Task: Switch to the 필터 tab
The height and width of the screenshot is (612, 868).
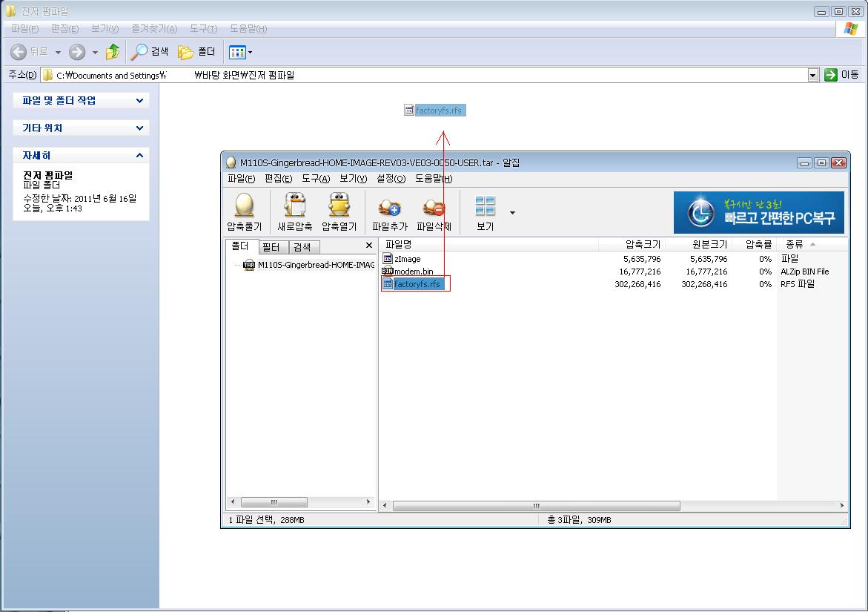Action: 271,247
